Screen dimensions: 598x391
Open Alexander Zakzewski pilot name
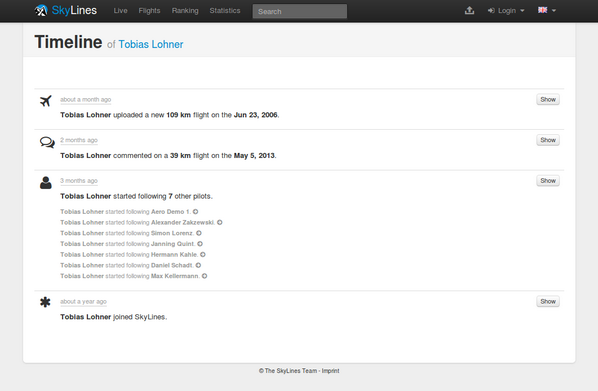pyautogui.click(x=182, y=222)
